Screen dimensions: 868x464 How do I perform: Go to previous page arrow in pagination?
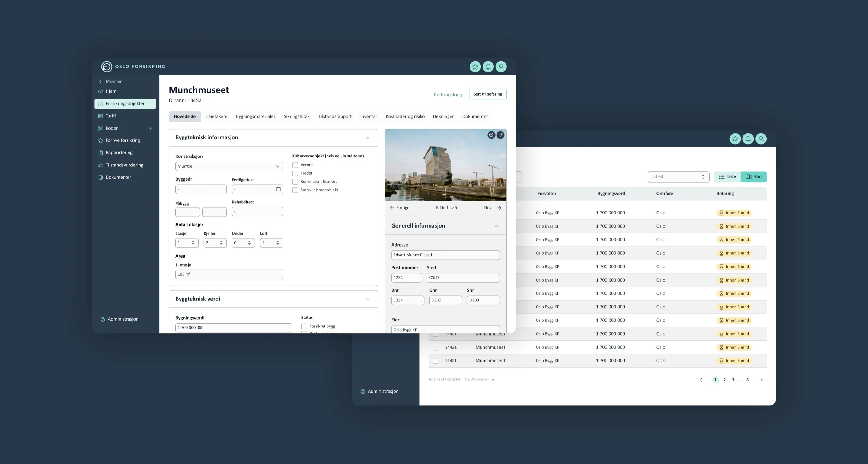click(x=702, y=380)
